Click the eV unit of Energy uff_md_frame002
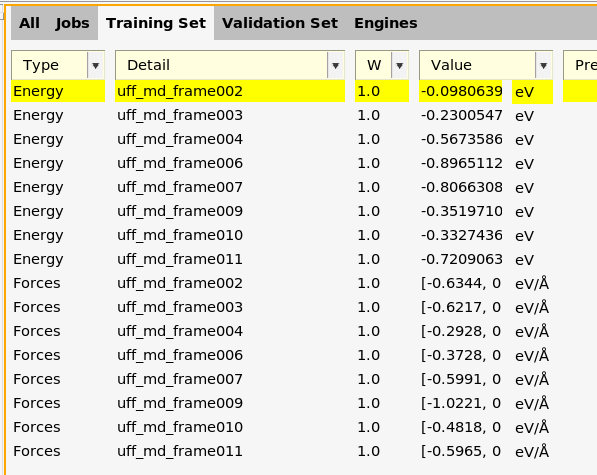The height and width of the screenshot is (475, 597). [x=532, y=92]
